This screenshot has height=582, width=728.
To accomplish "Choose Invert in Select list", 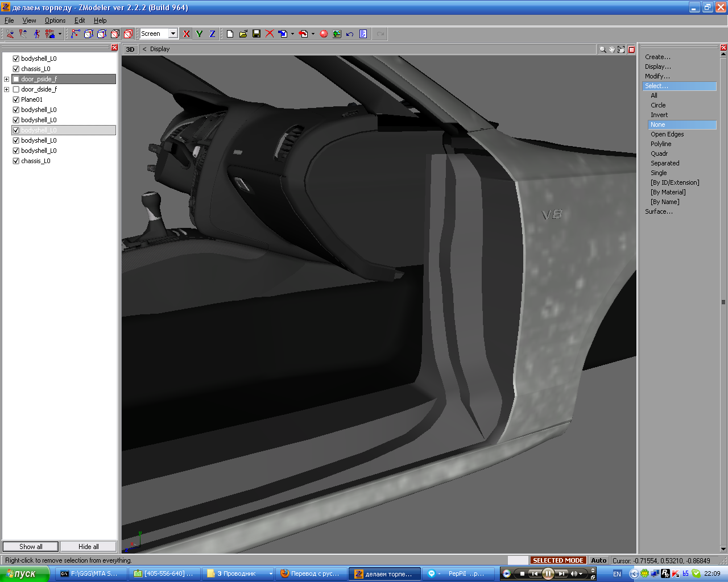I will (x=659, y=115).
